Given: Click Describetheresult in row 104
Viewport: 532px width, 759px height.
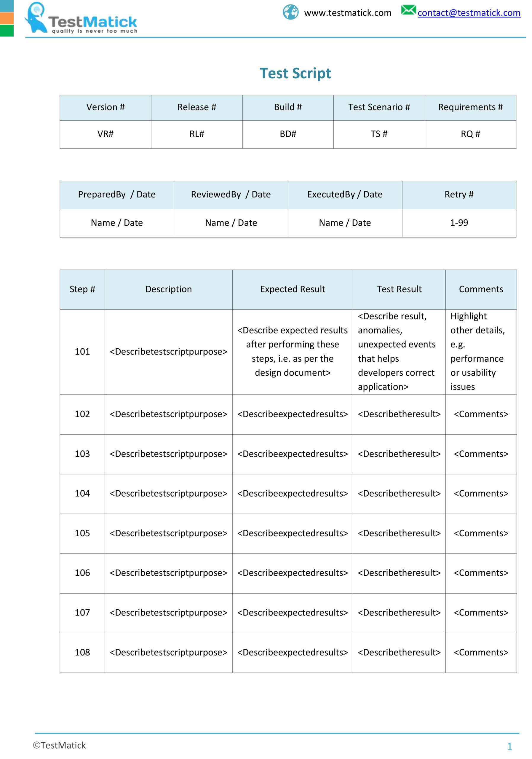Looking at the screenshot, I should pyautogui.click(x=399, y=494).
